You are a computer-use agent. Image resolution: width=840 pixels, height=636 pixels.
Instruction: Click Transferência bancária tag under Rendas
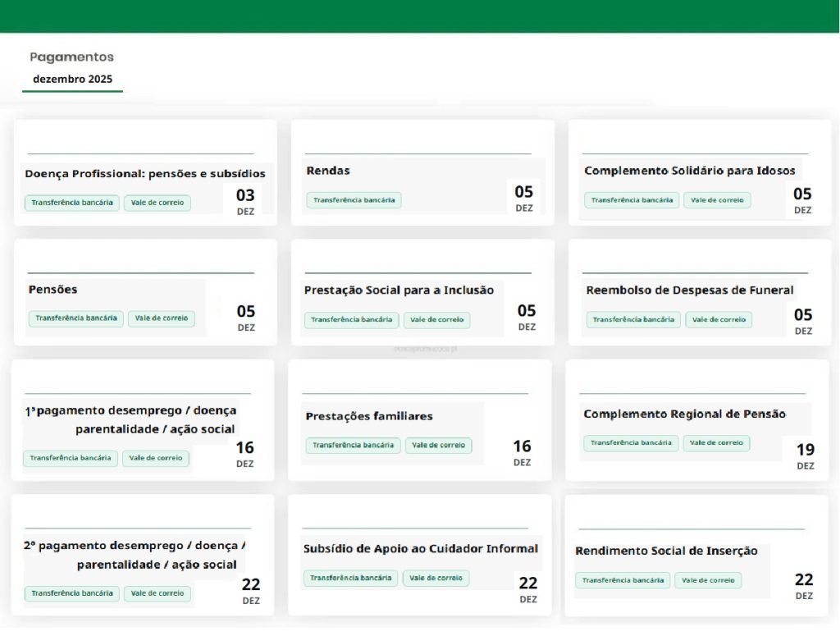354,200
